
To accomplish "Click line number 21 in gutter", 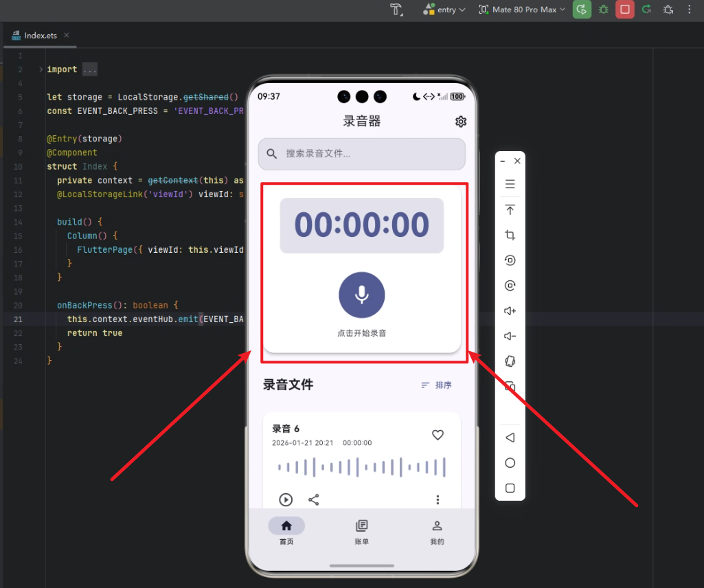I will (18, 319).
